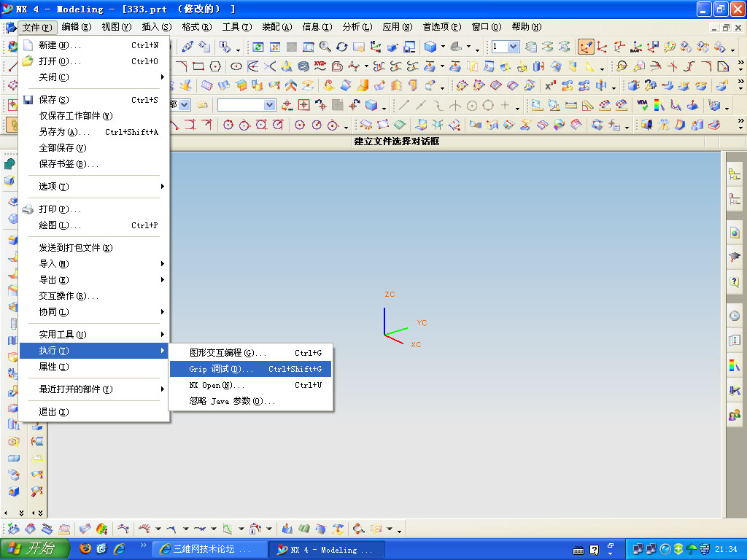Open the 帮助(H) menu
This screenshot has width=747, height=560.
tap(526, 27)
